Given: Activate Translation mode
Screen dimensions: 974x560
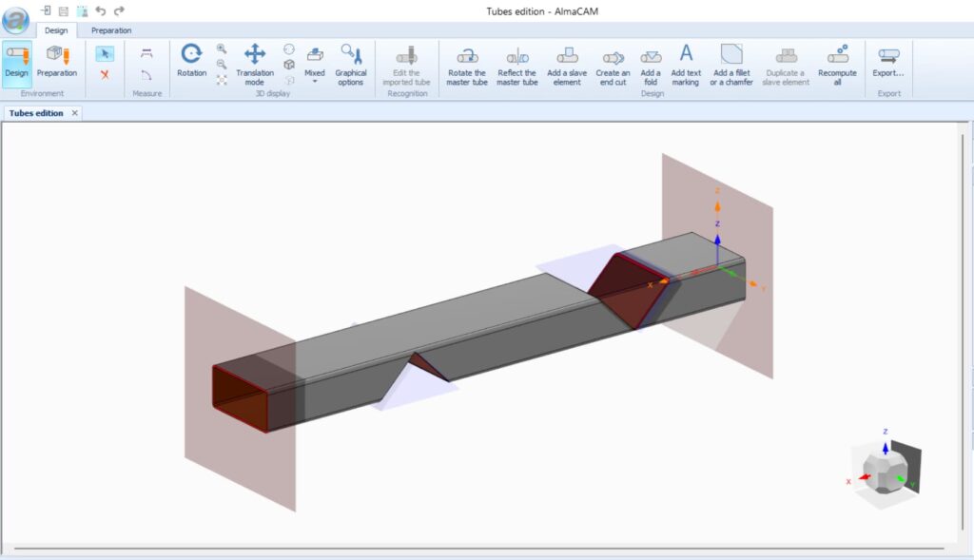Looking at the screenshot, I should coord(254,63).
